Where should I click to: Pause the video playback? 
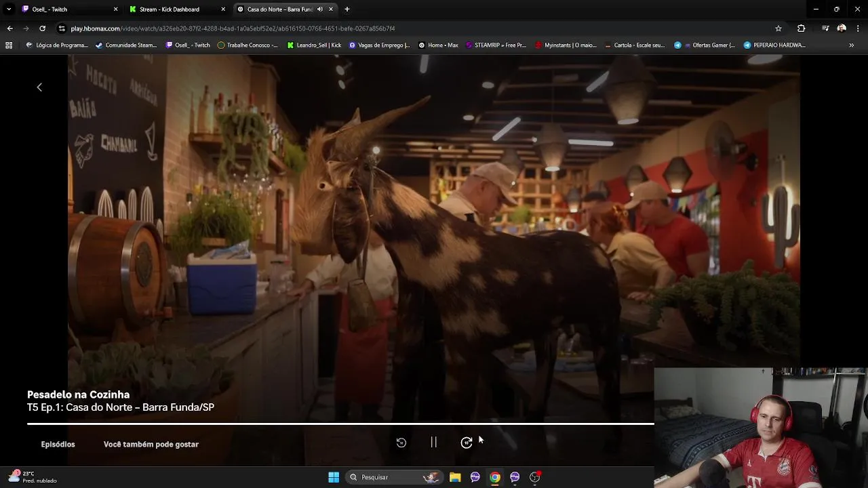pyautogui.click(x=434, y=443)
